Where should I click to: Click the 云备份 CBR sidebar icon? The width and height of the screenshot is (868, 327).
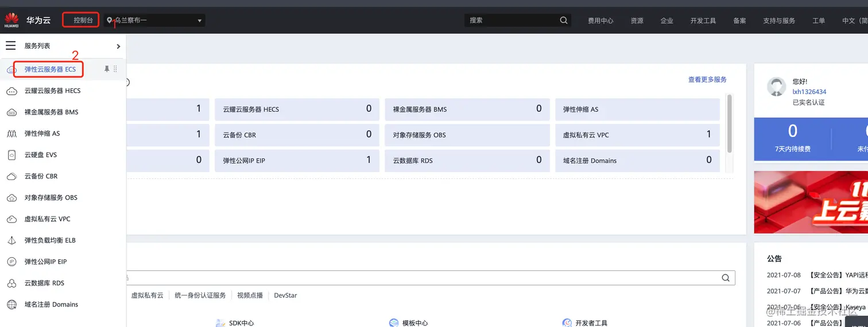click(x=11, y=176)
